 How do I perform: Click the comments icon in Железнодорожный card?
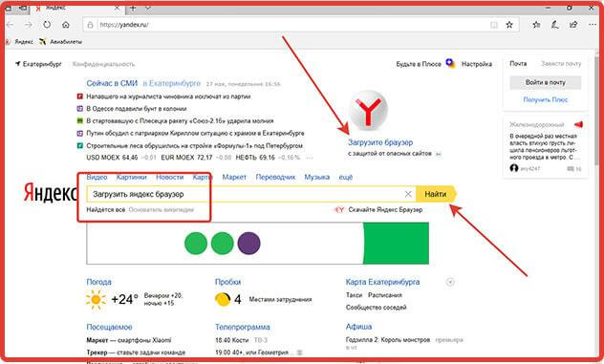pos(571,169)
